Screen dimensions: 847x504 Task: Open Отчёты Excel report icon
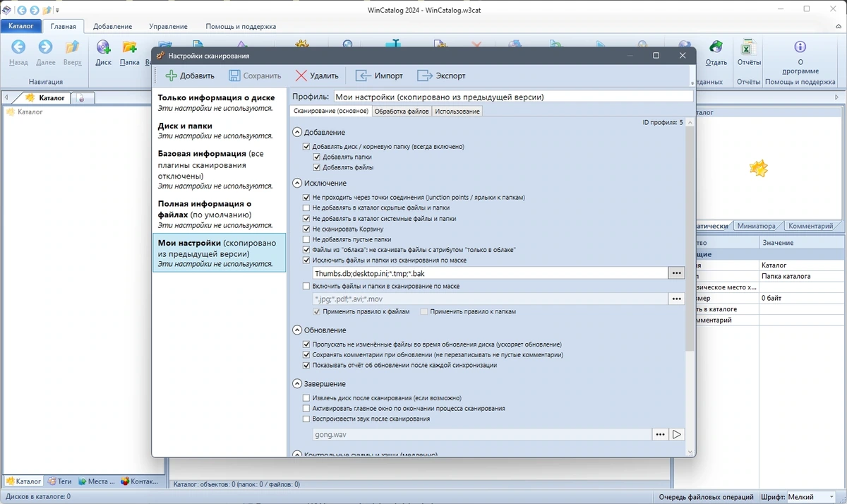pos(748,47)
